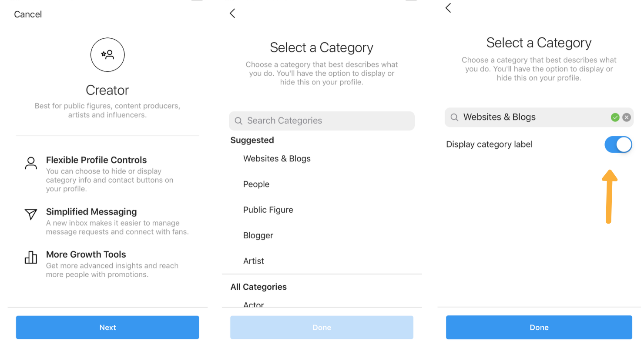The image size is (644, 348).
Task: Click the Simplified Messaging paper plane icon
Action: (30, 214)
